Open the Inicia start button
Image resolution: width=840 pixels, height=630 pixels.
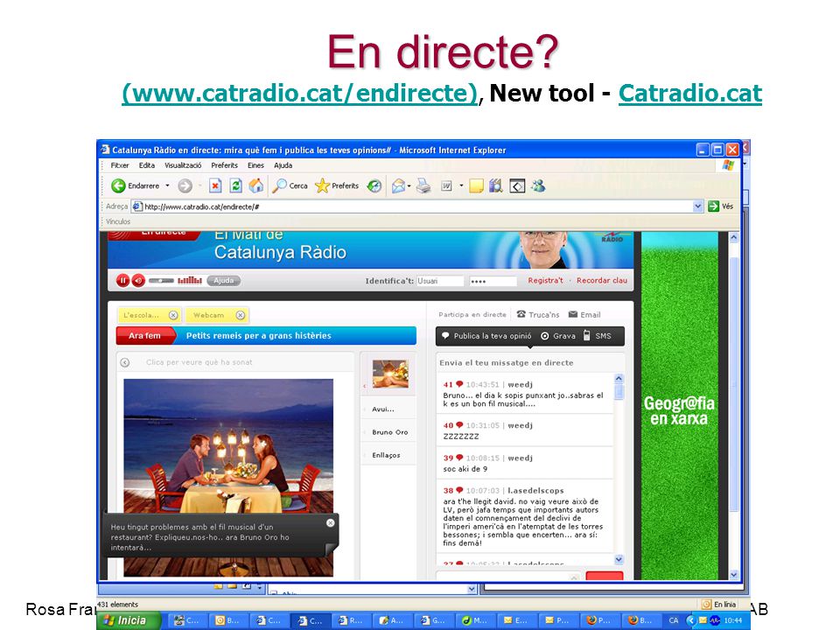pyautogui.click(x=129, y=620)
